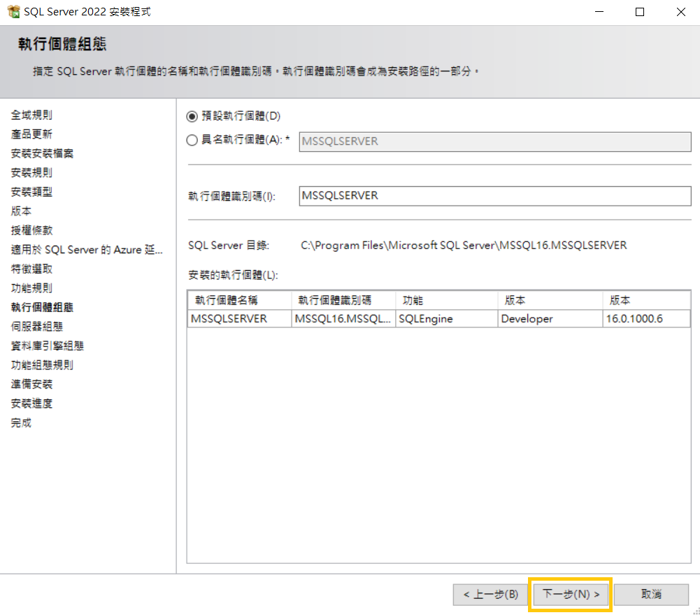Select the 準備安裝 sidebar step

(31, 384)
